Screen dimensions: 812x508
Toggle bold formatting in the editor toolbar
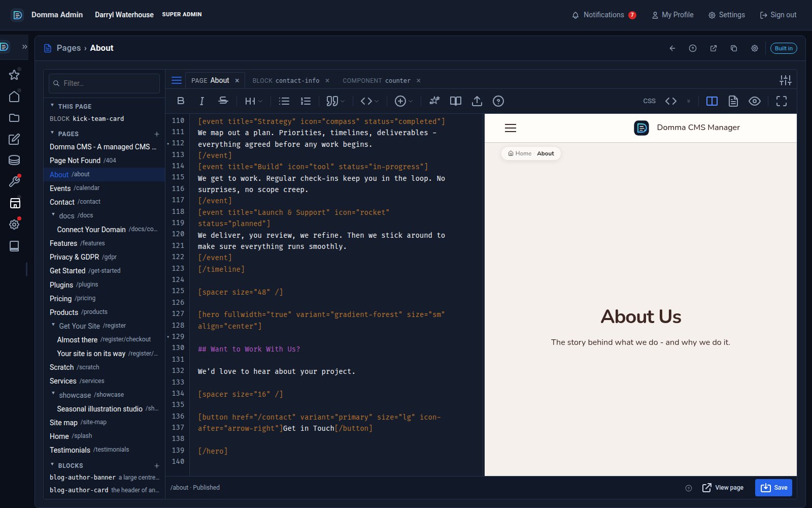(x=181, y=101)
